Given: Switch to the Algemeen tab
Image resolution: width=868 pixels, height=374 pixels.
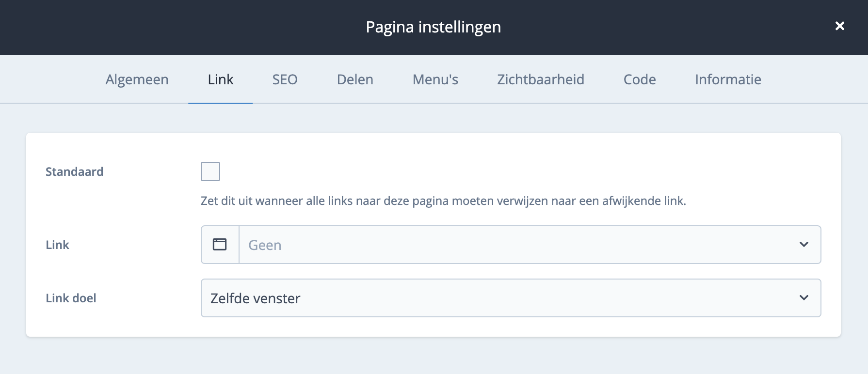Looking at the screenshot, I should click(137, 79).
